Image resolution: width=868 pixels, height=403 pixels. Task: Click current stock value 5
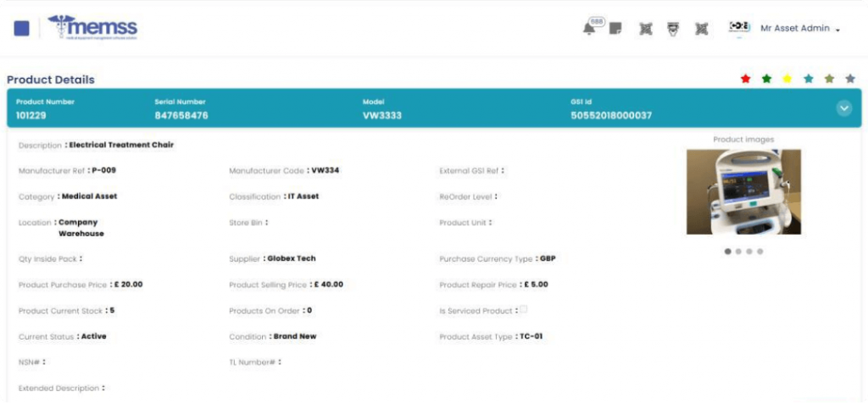pyautogui.click(x=112, y=310)
